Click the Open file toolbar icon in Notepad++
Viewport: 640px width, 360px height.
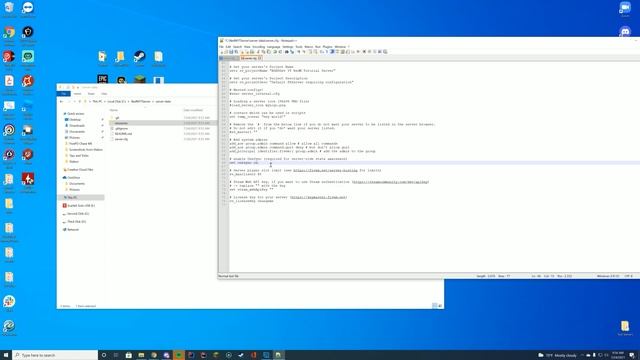[227, 52]
